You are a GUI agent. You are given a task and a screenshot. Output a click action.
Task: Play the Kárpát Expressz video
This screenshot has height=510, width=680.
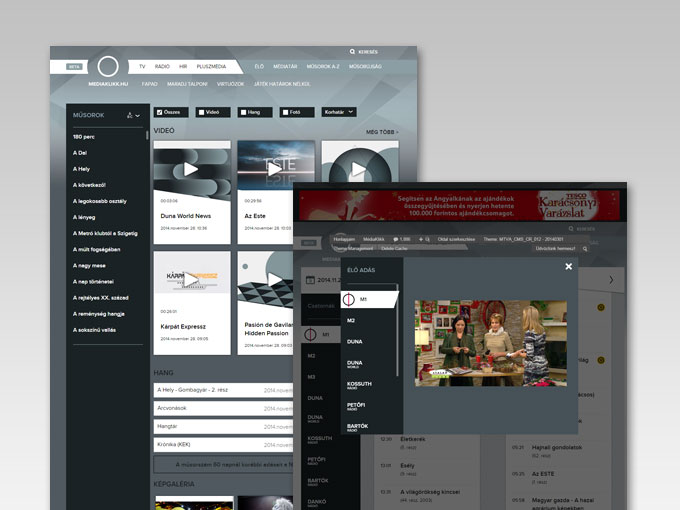(190, 280)
